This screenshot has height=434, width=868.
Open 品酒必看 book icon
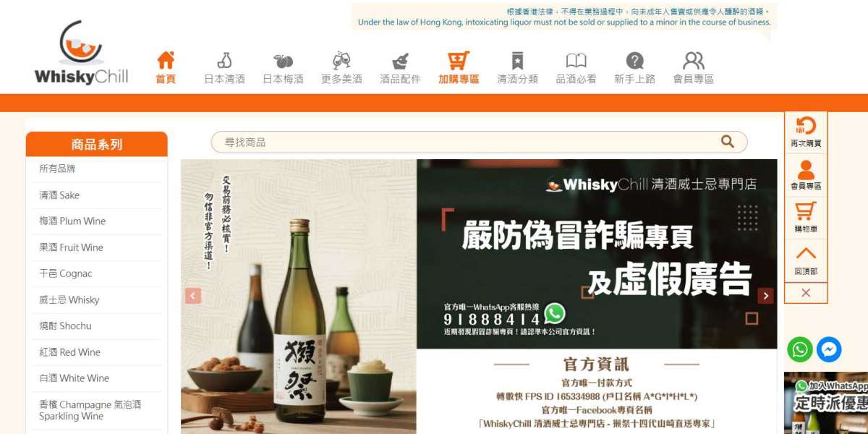pos(576,61)
